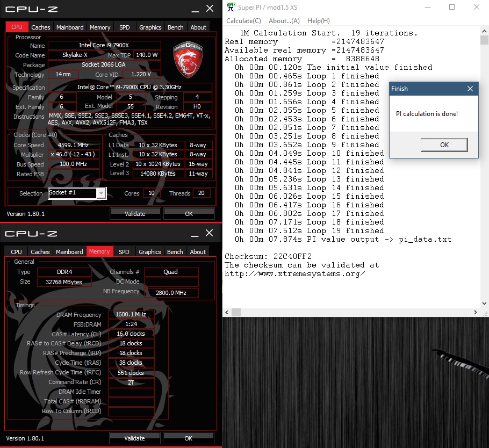Select CPU tab in top CPU-Z window

(17, 27)
